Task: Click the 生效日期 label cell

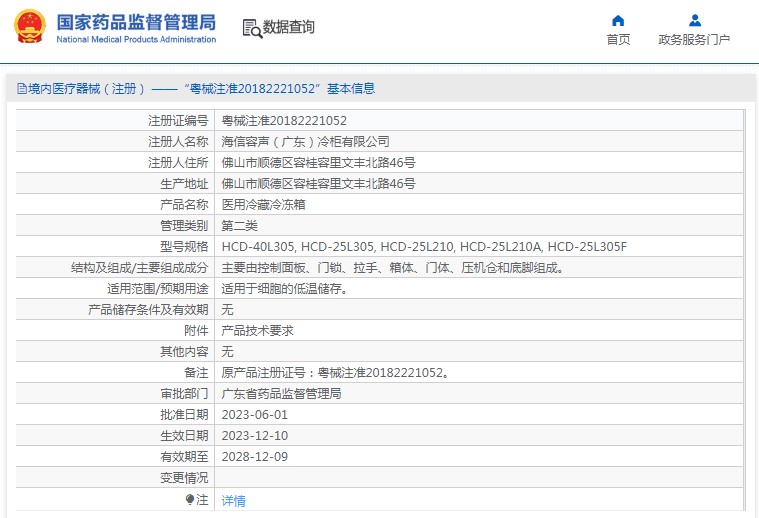Action: 115,436
